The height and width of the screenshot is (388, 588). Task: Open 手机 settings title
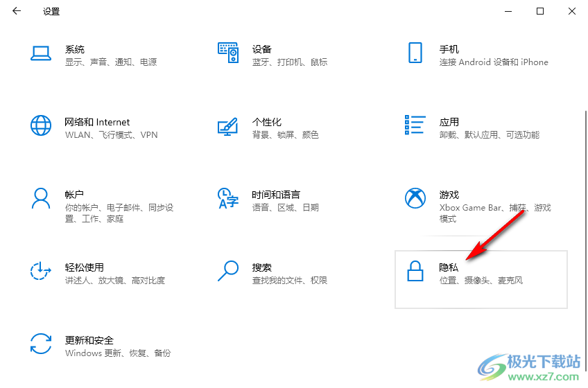click(449, 49)
